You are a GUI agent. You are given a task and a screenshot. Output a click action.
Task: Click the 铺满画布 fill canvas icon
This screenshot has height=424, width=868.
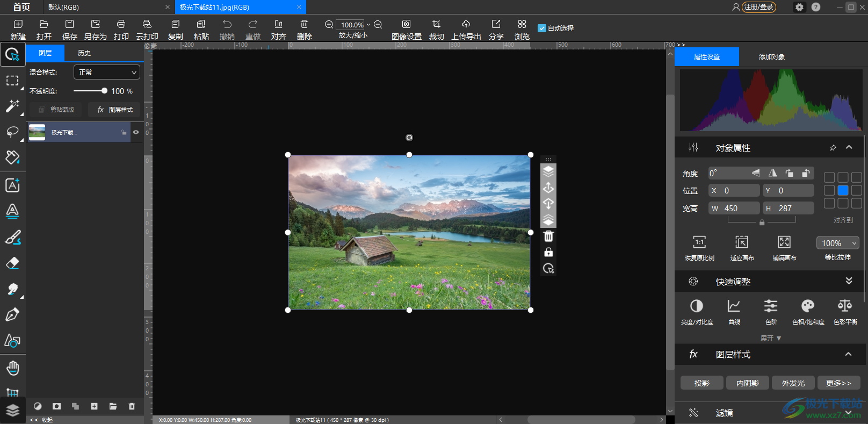[784, 242]
